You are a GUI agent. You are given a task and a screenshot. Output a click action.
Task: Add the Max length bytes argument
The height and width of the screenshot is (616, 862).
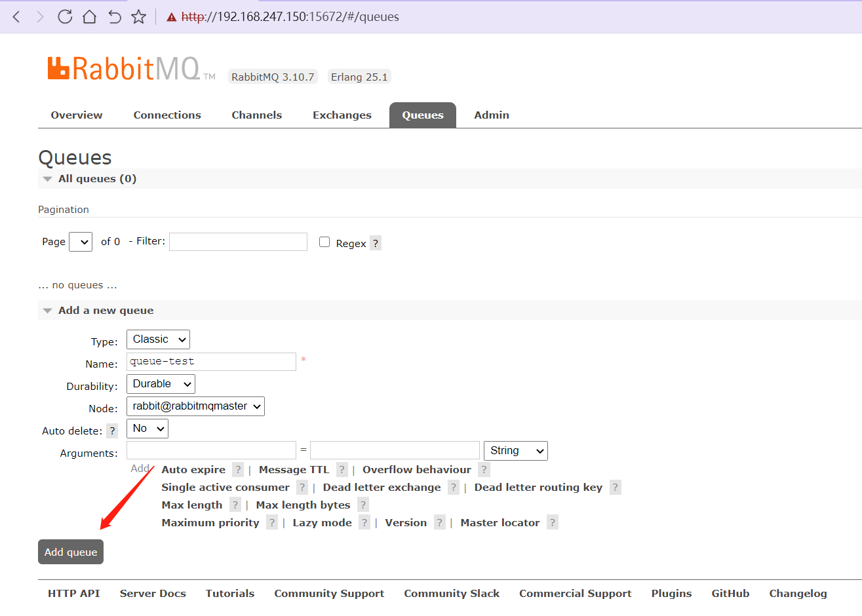303,505
